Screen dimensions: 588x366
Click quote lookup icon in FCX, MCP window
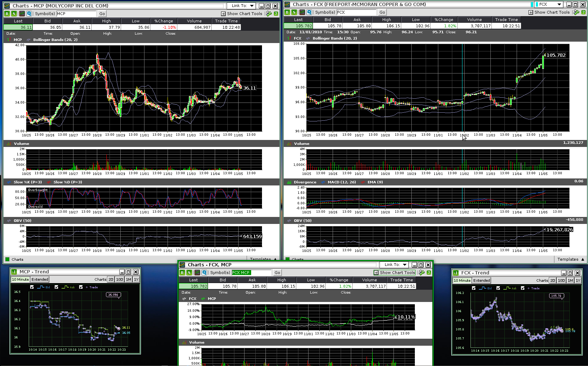204,273
